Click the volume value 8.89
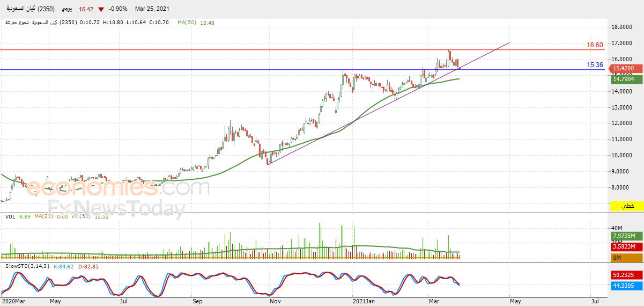The image size is (644, 306). click(x=25, y=216)
